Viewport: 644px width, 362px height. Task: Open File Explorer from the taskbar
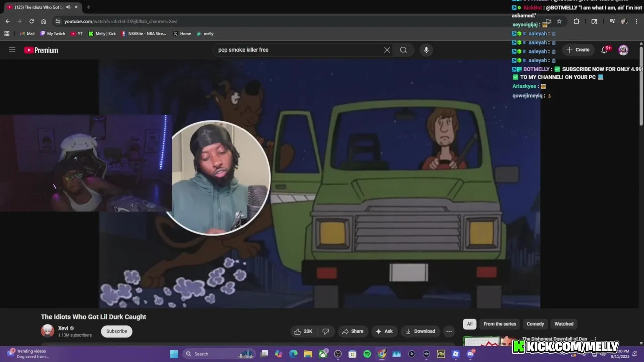coord(308,354)
